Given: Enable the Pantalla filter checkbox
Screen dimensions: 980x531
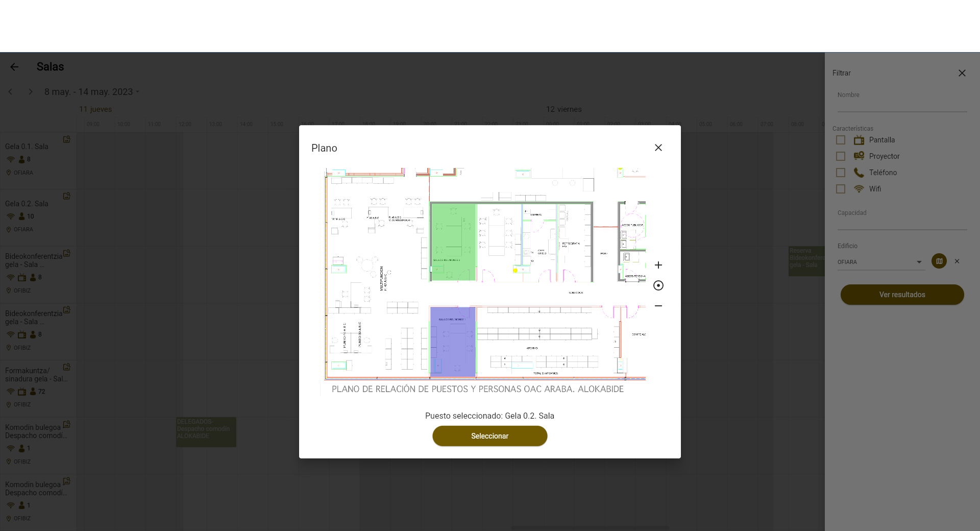Looking at the screenshot, I should click(x=841, y=140).
